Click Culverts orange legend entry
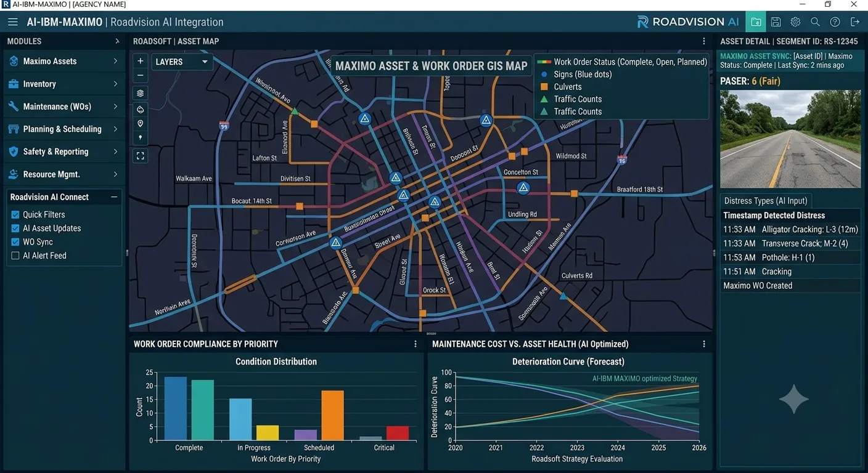Viewport: 868px width, 473px height. coord(560,87)
